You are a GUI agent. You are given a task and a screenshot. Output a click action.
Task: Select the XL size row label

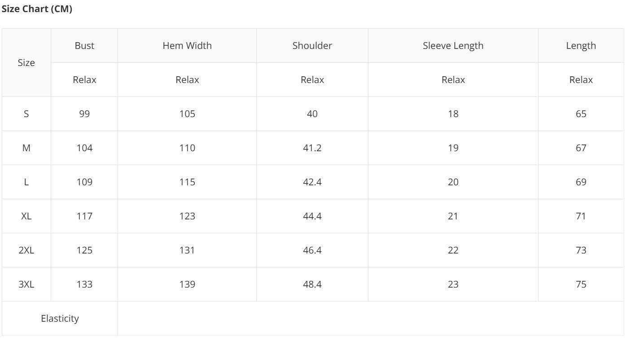point(26,216)
